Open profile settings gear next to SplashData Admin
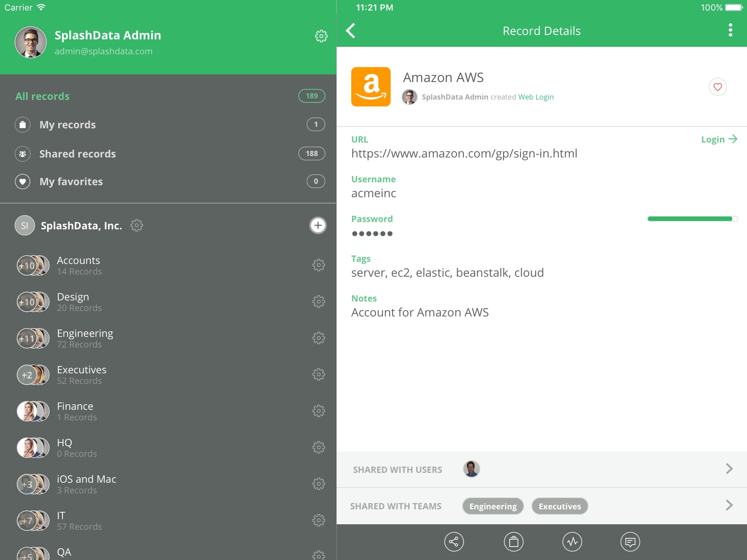747x560 pixels. click(x=321, y=36)
